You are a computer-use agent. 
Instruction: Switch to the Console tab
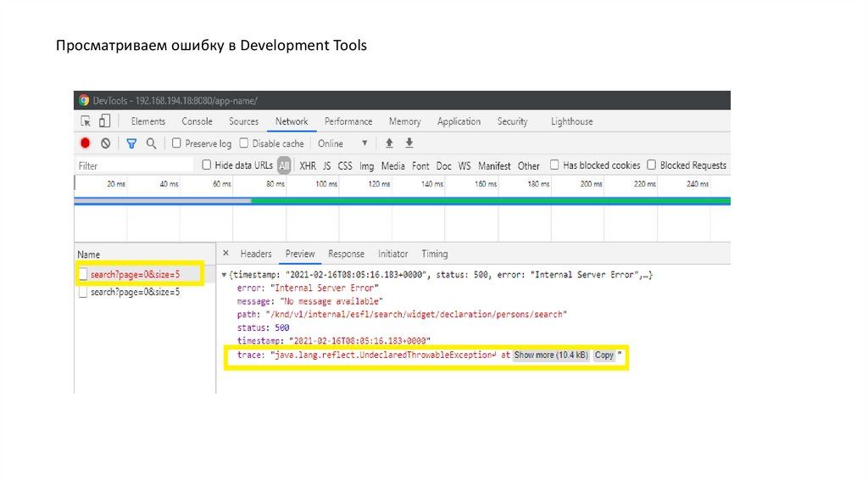point(197,121)
